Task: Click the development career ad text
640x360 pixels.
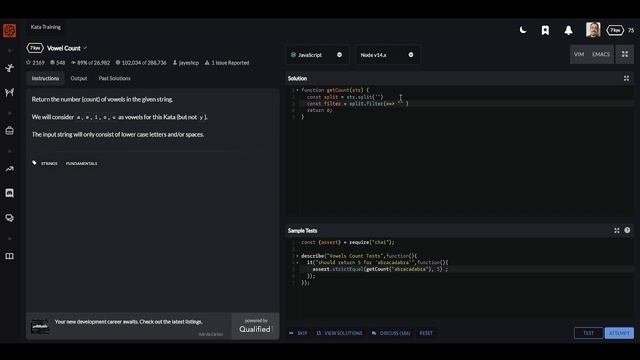Action: click(x=129, y=322)
